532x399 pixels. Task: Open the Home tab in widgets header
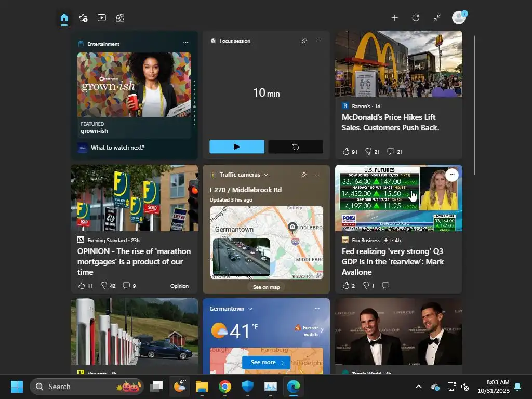coord(64,18)
